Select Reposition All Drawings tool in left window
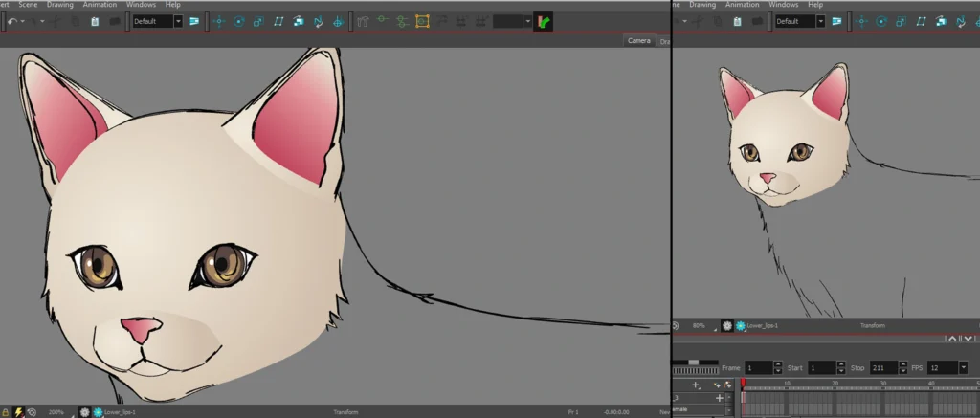 (x=338, y=22)
